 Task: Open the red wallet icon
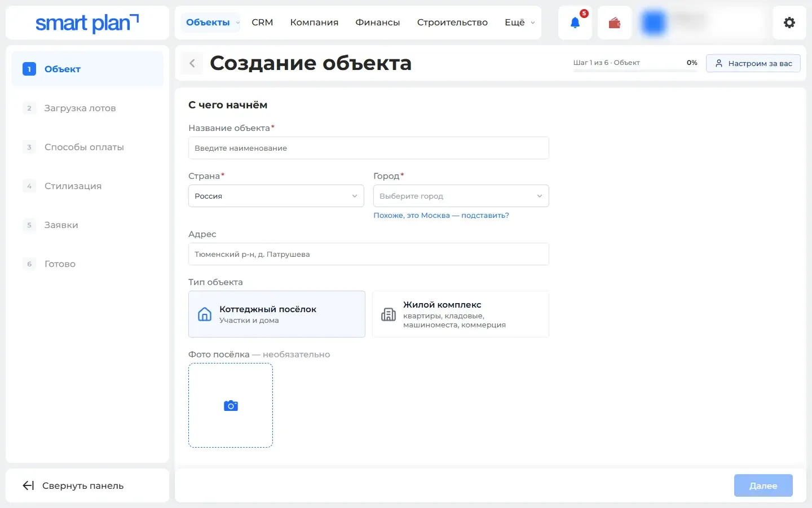click(x=615, y=23)
